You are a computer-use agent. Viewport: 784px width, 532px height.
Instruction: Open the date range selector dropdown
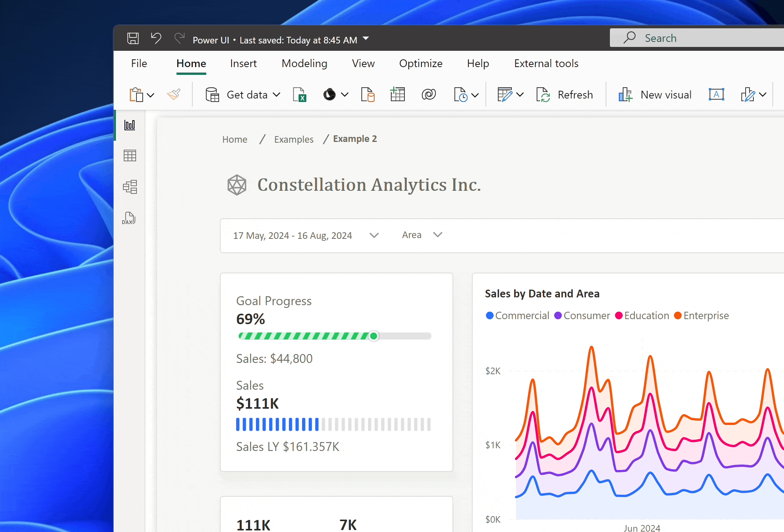[373, 235]
